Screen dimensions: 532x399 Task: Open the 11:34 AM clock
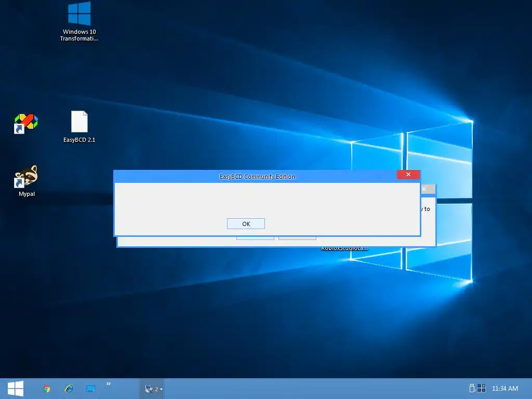[505, 389]
